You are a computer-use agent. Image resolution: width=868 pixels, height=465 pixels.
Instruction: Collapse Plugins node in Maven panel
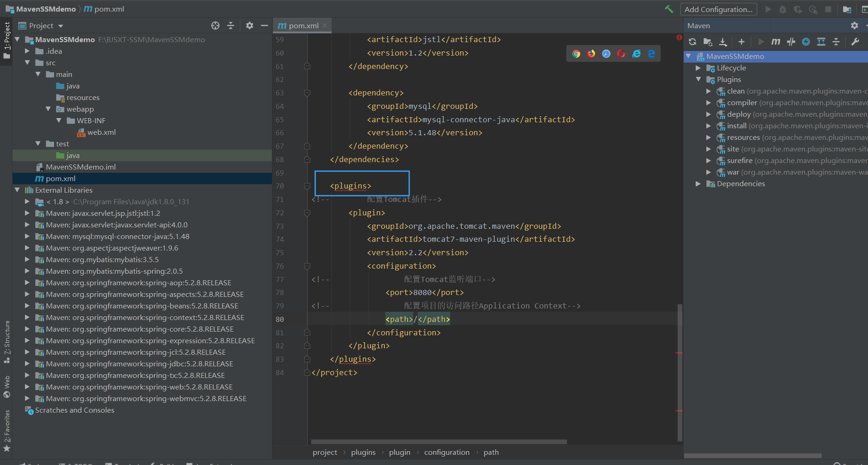tap(698, 79)
